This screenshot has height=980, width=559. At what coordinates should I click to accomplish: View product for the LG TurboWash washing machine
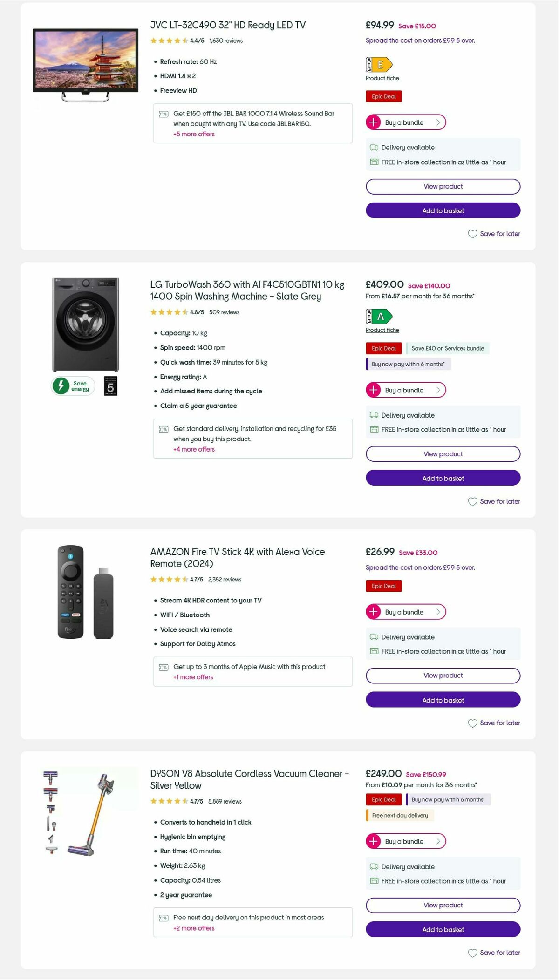point(443,453)
